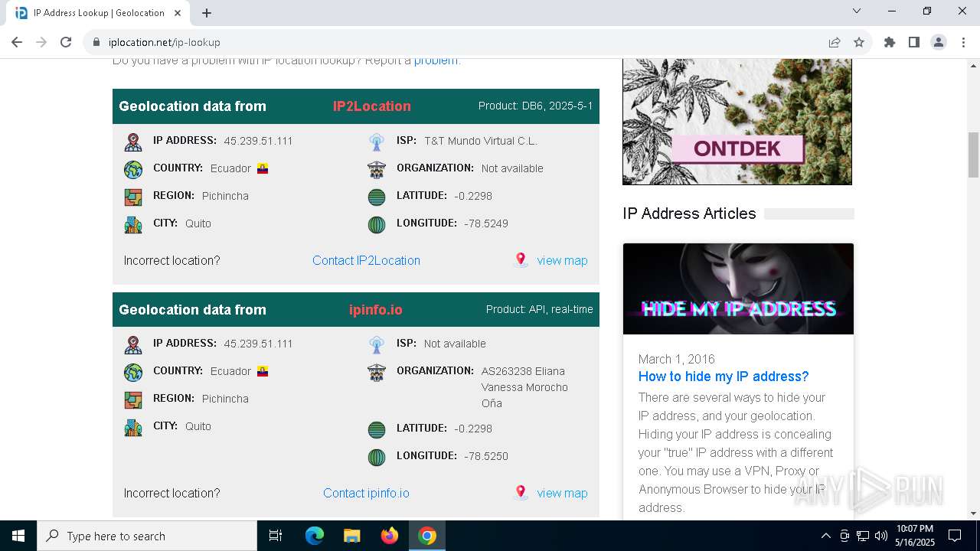Image resolution: width=980 pixels, height=551 pixels.
Task: Open the Hide My IP Address article image
Action: click(738, 289)
